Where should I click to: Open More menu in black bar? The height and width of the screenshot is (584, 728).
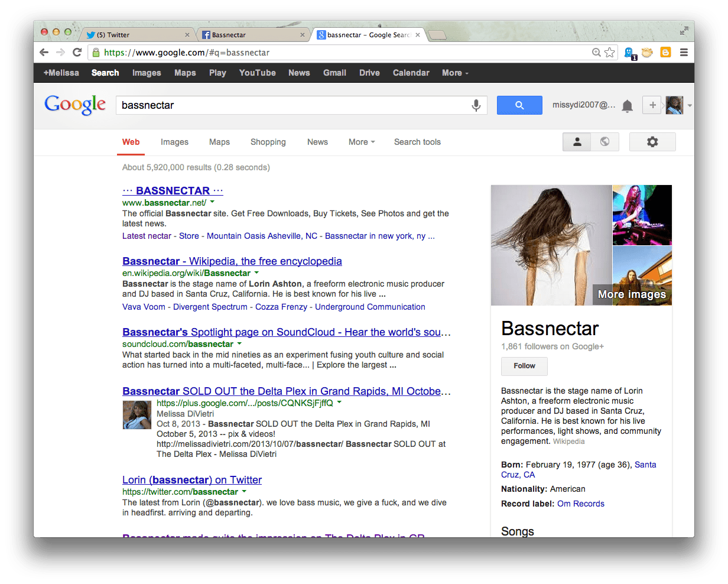[454, 73]
